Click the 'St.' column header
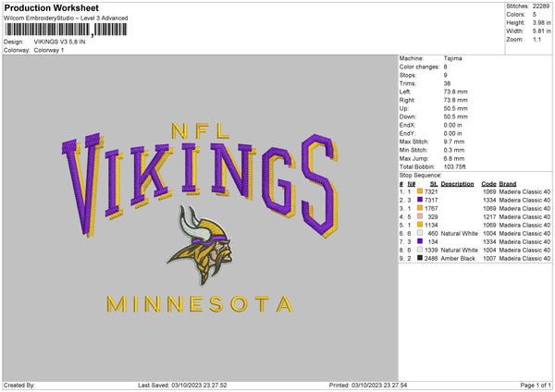Viewport: 555px width, 392px height. [434, 184]
